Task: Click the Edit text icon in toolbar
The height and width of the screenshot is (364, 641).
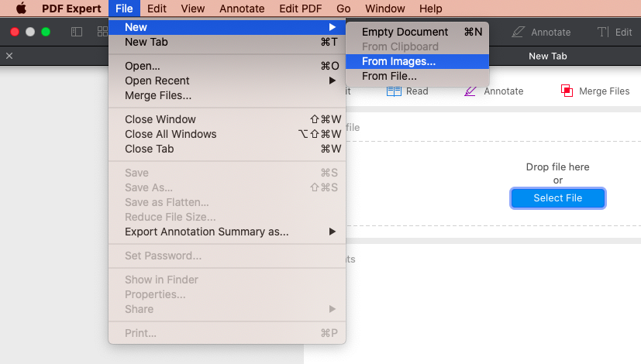Action: tap(602, 32)
